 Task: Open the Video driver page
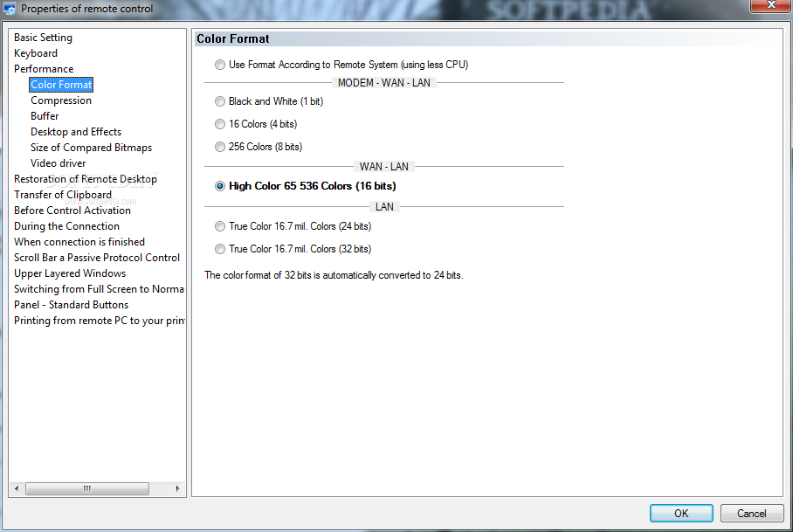[x=59, y=162]
